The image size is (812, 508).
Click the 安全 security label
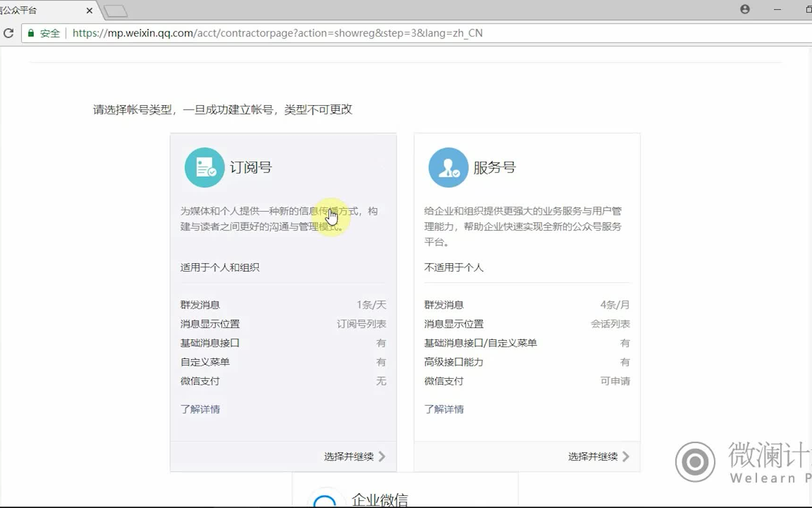click(x=50, y=33)
